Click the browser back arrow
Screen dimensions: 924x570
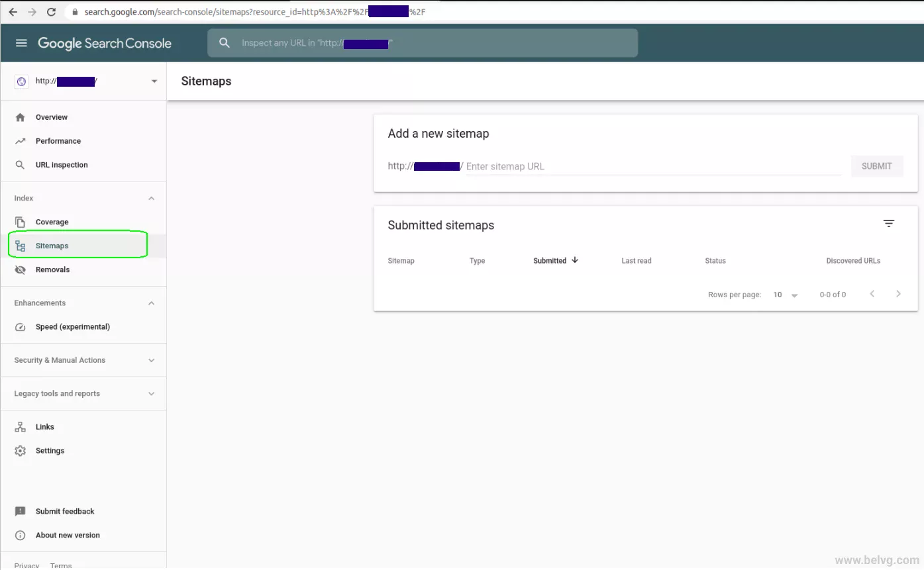pos(13,12)
